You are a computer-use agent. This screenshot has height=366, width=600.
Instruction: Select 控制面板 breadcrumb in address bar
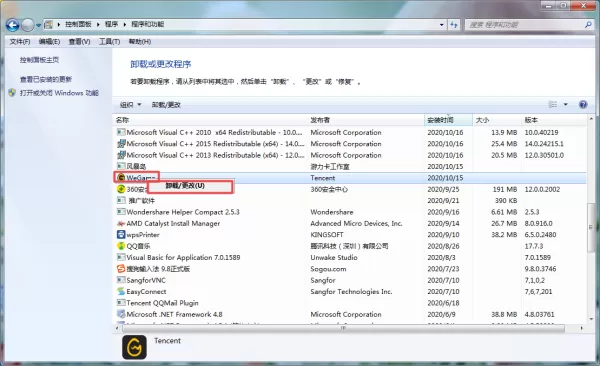[78, 24]
